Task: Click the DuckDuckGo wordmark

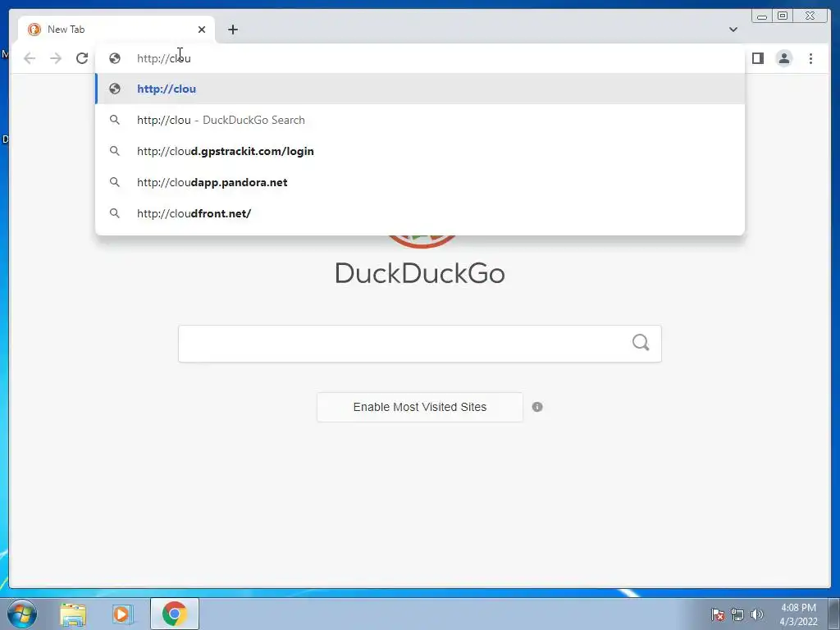Action: click(x=420, y=273)
